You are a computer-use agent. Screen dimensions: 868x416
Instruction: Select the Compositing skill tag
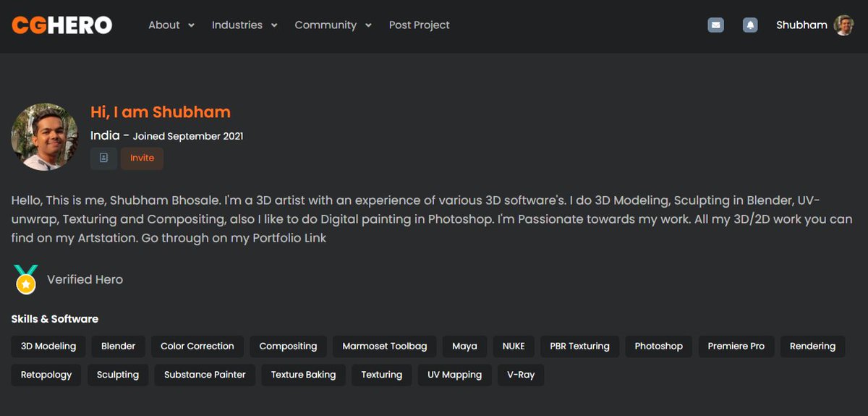coord(288,347)
